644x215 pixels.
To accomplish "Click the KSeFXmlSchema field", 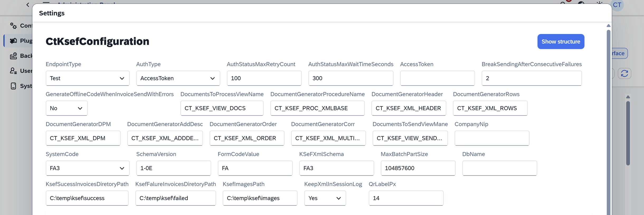I will (x=337, y=168).
